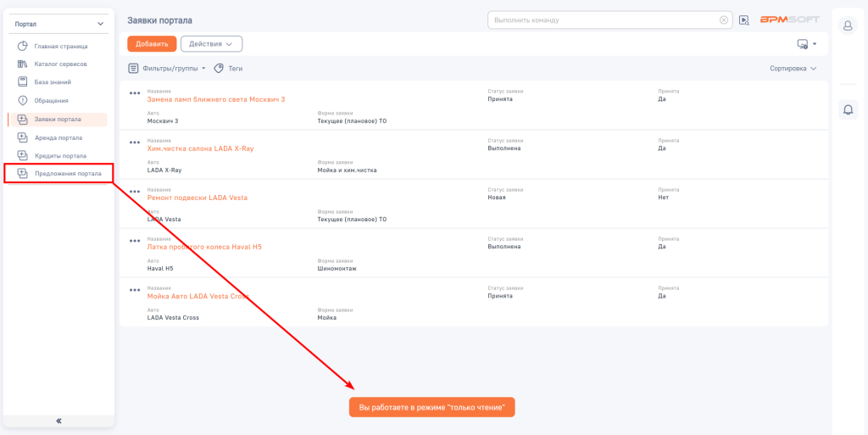The height and width of the screenshot is (435, 868).
Task: Open row menu for Мойка Авто request
Action: (x=134, y=290)
